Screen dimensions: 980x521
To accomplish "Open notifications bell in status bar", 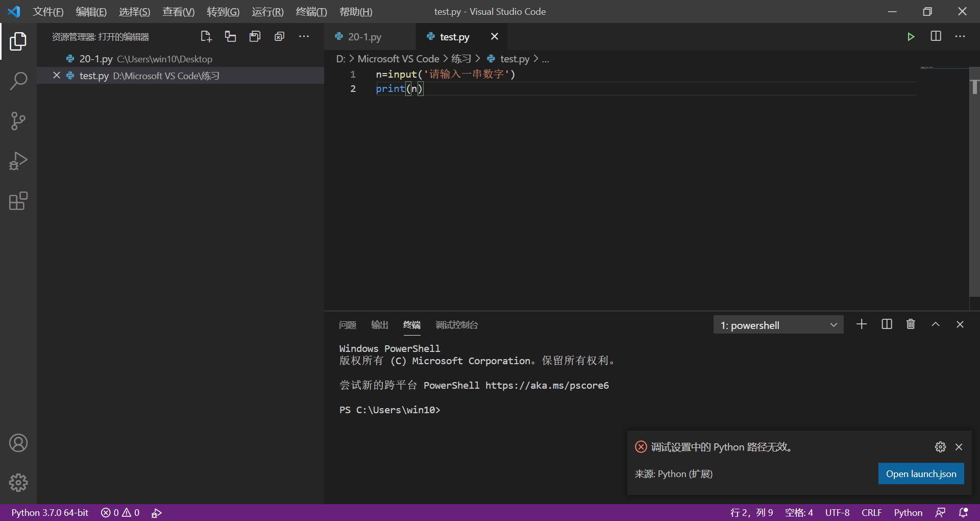I will click(x=964, y=512).
